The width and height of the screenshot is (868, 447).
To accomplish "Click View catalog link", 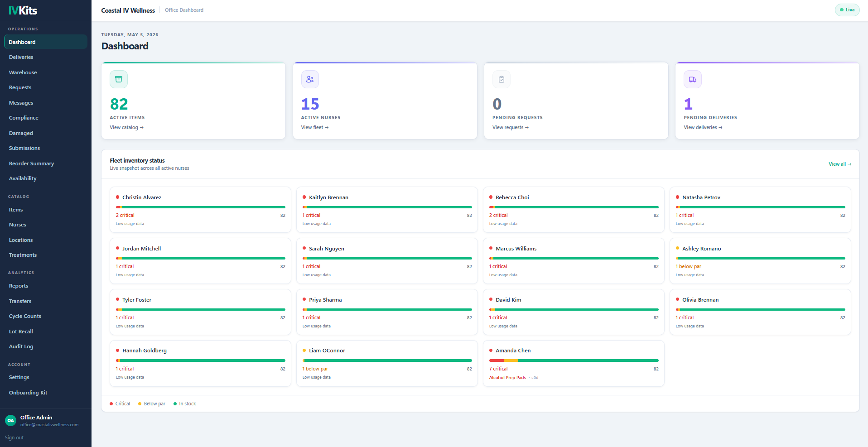I will click(126, 127).
